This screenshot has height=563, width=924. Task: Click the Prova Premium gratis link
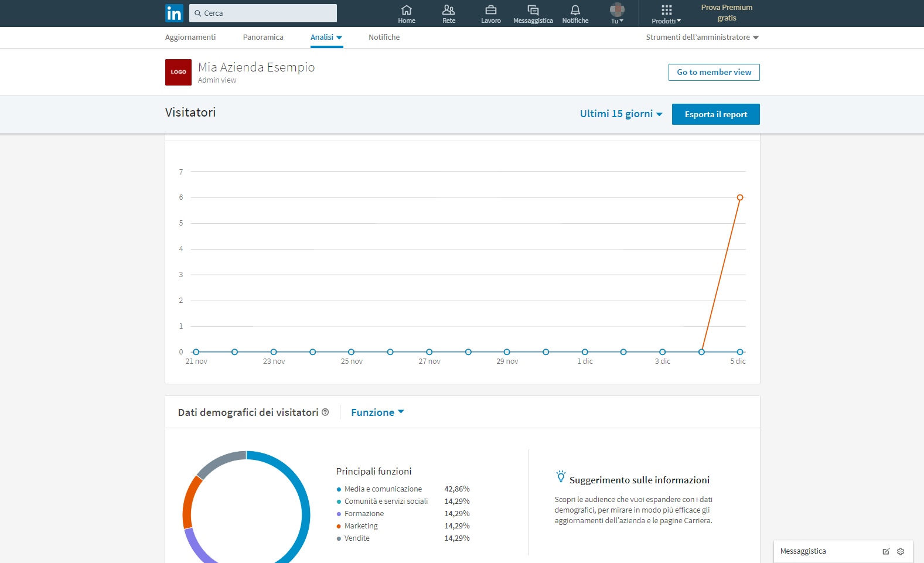point(727,13)
